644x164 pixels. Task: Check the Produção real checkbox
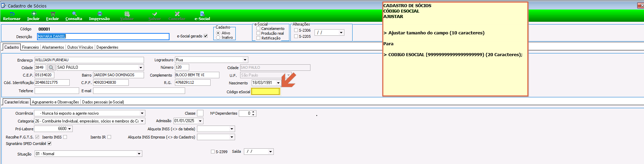tap(258, 33)
